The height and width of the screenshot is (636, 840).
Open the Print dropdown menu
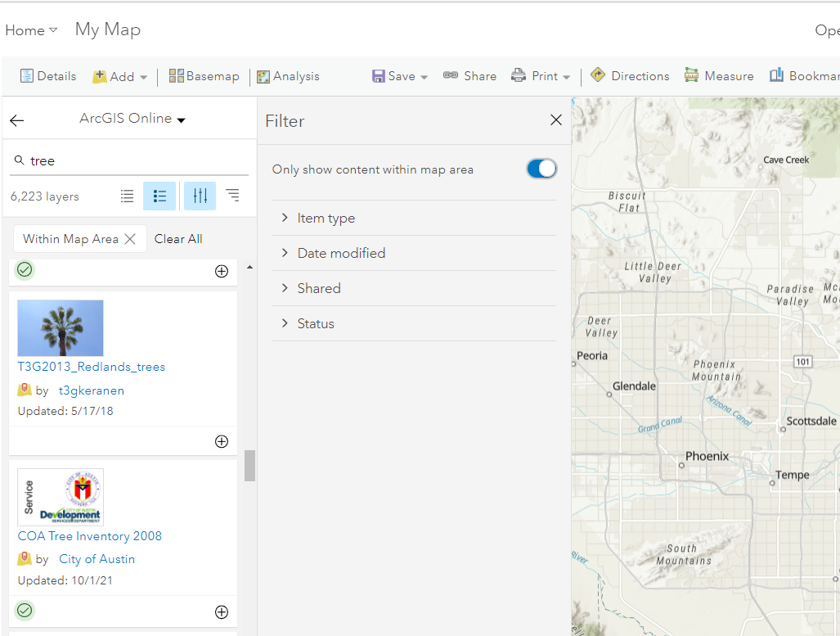click(x=540, y=76)
